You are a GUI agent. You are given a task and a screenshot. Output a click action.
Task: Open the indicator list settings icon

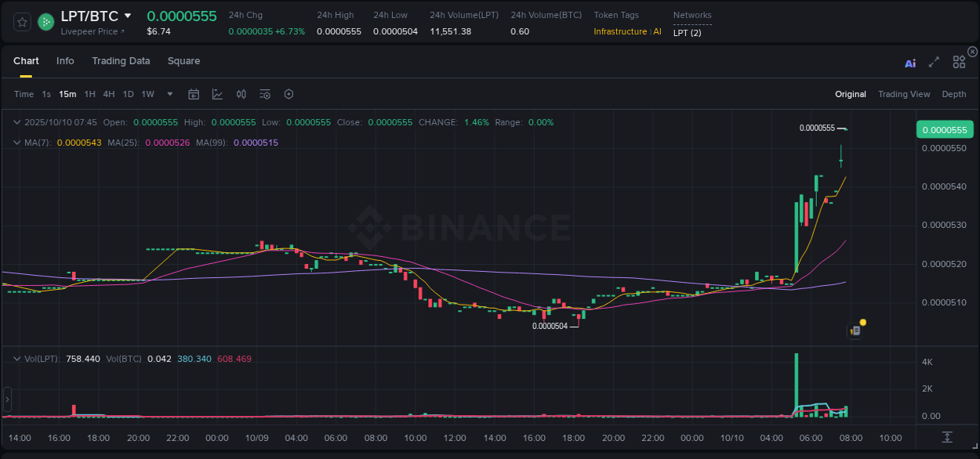(x=264, y=93)
